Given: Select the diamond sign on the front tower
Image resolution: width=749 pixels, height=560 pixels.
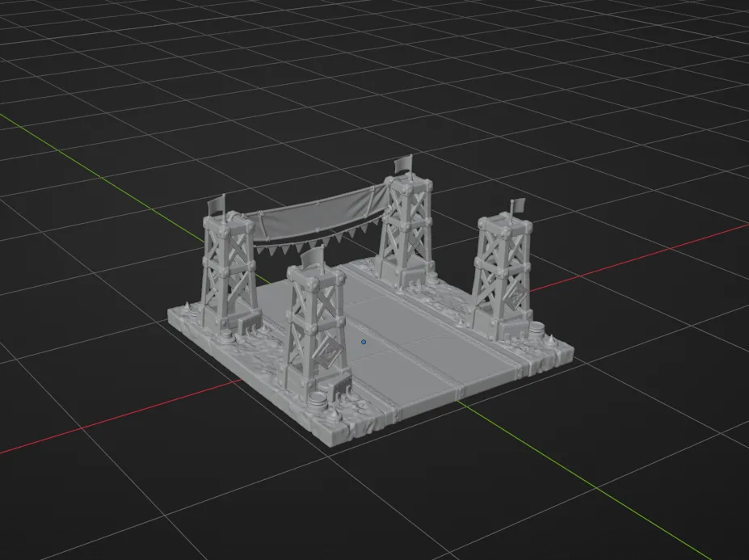Looking at the screenshot, I should point(330,352).
